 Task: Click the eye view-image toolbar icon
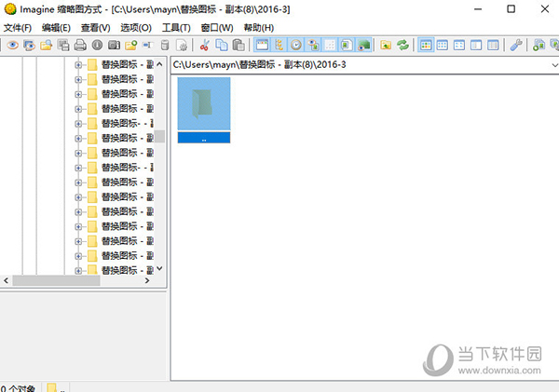point(13,46)
